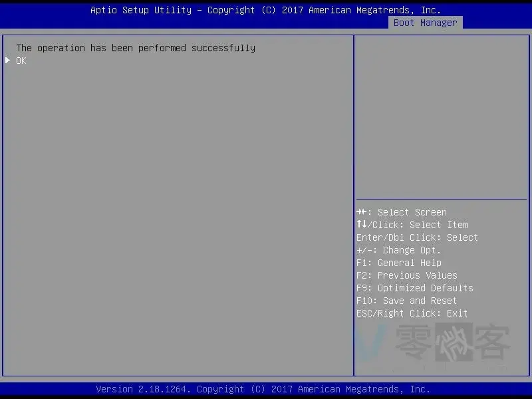Click the Enter/Dbl Click: Select hint
This screenshot has height=399, width=532.
(417, 237)
